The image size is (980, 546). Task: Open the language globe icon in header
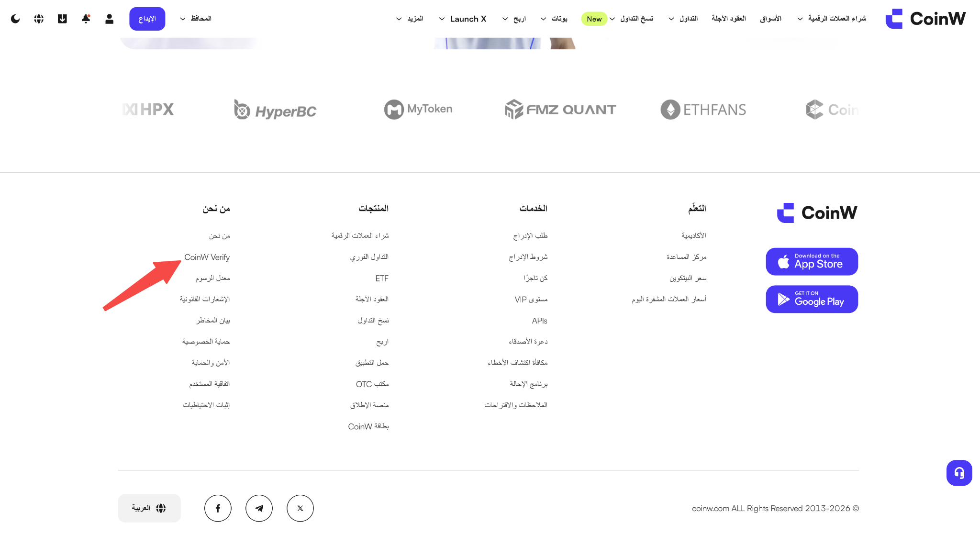point(39,19)
